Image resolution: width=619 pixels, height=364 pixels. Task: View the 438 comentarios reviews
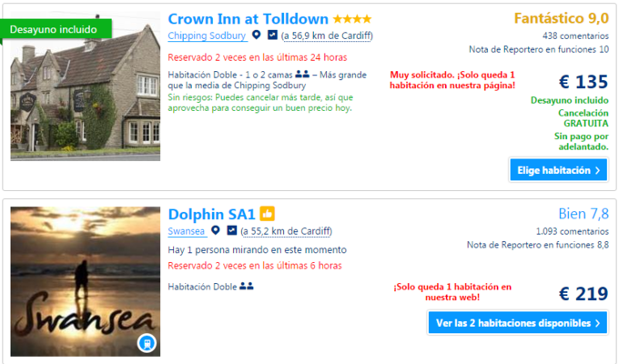[x=577, y=35]
